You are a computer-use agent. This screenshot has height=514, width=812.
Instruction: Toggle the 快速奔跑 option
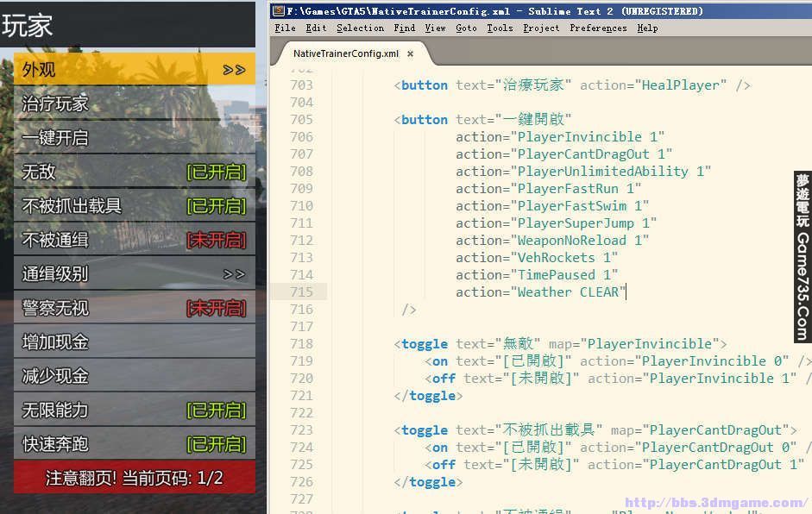(x=134, y=444)
